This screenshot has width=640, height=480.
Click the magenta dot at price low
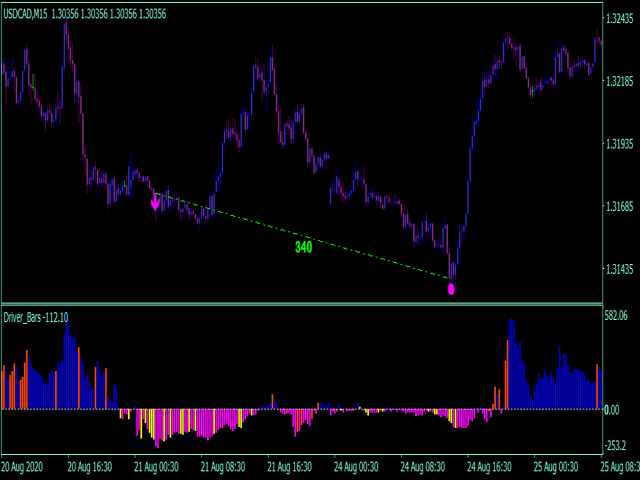click(451, 289)
